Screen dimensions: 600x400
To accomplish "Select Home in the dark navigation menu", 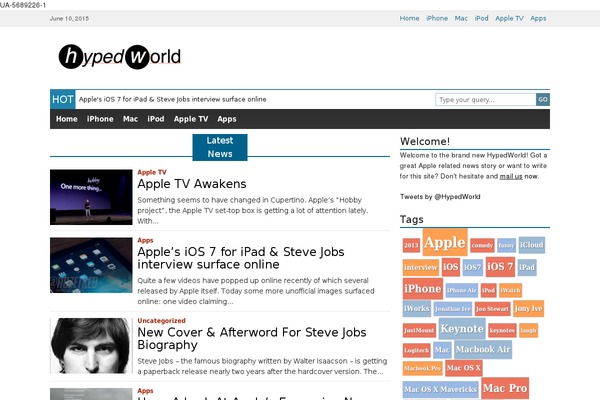I will (67, 119).
